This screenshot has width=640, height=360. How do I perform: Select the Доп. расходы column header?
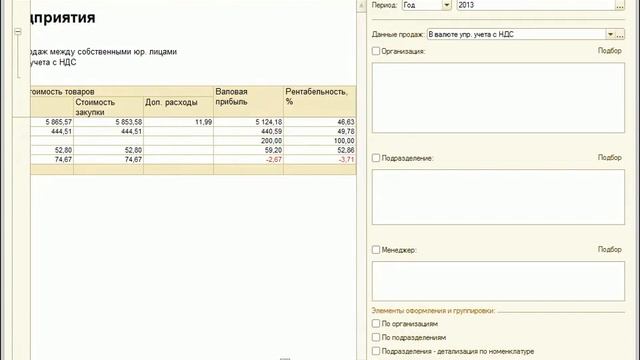pos(178,107)
